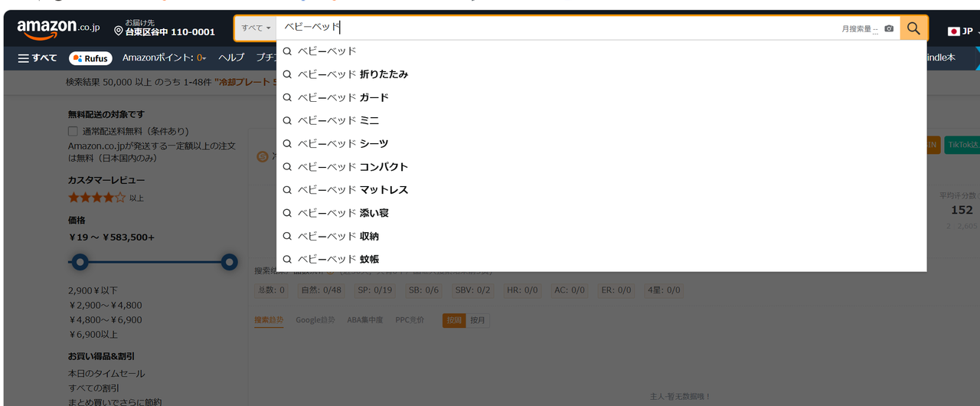
Task: Click the HR: 0/0 stat badge
Action: pos(523,290)
